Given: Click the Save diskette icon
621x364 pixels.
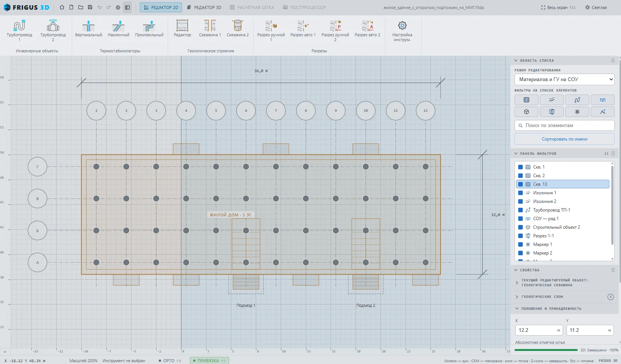Looking at the screenshot, I should tap(90, 7).
